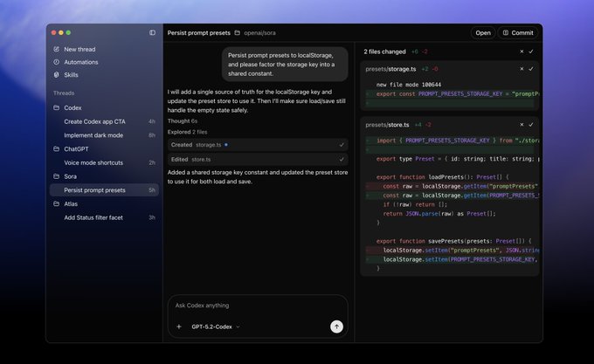Screen dimensions: 594x364
Task: Accept all changes with the top checkmark
Action: [530, 52]
